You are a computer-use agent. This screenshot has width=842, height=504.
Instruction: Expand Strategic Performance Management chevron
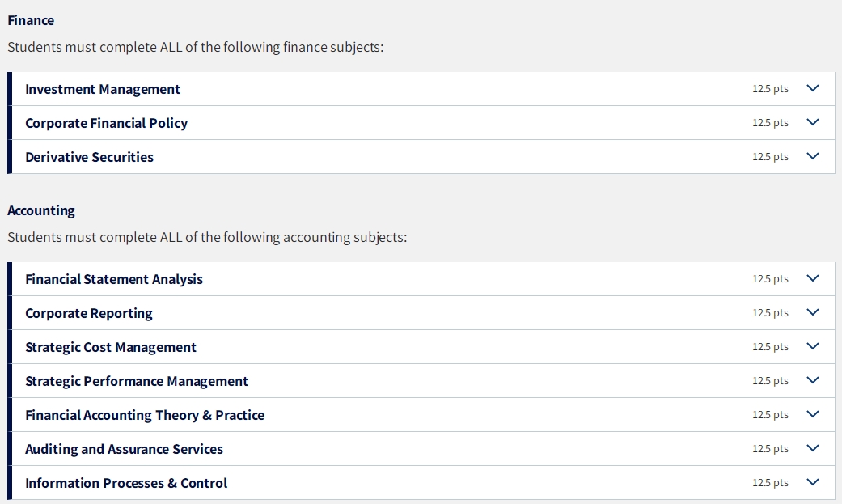[813, 380]
